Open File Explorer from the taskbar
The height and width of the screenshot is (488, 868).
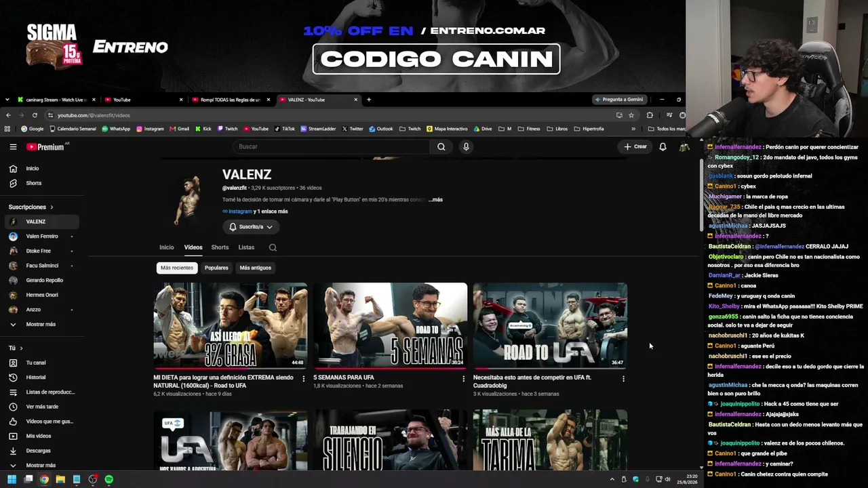[60, 479]
